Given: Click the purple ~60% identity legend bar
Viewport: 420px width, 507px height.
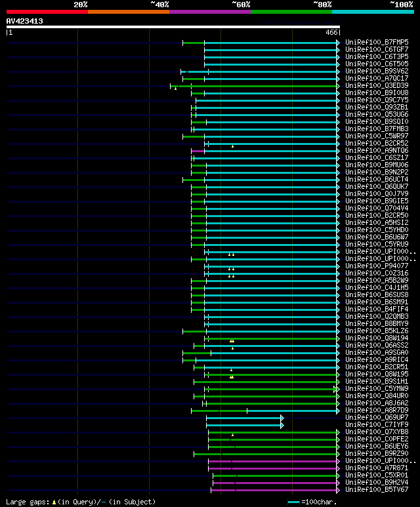Looking at the screenshot, I should coord(210,12).
